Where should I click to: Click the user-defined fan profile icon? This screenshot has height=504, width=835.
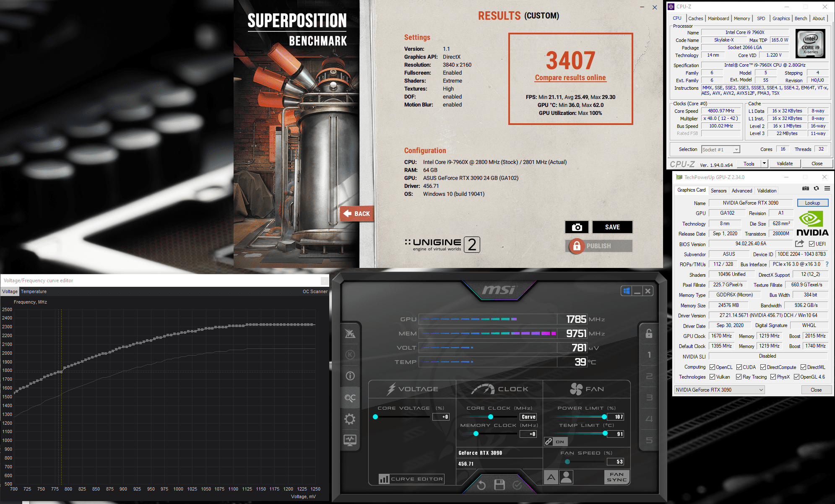pyautogui.click(x=566, y=477)
